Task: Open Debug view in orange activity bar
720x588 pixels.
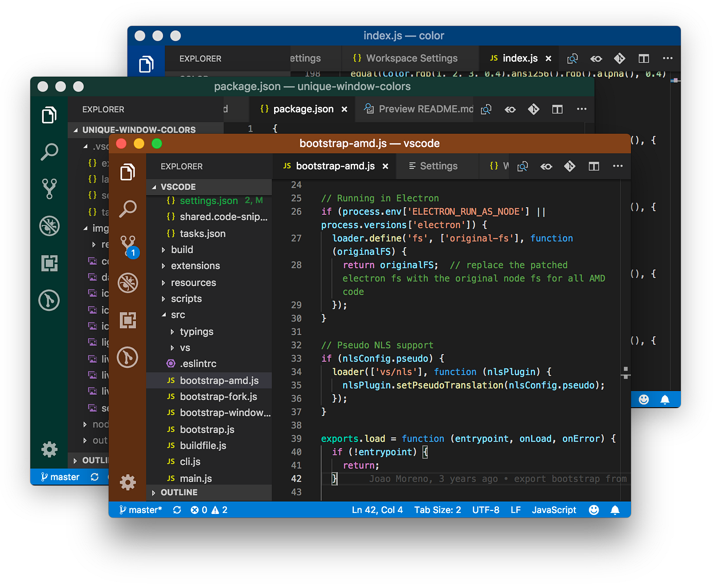Action: click(128, 283)
